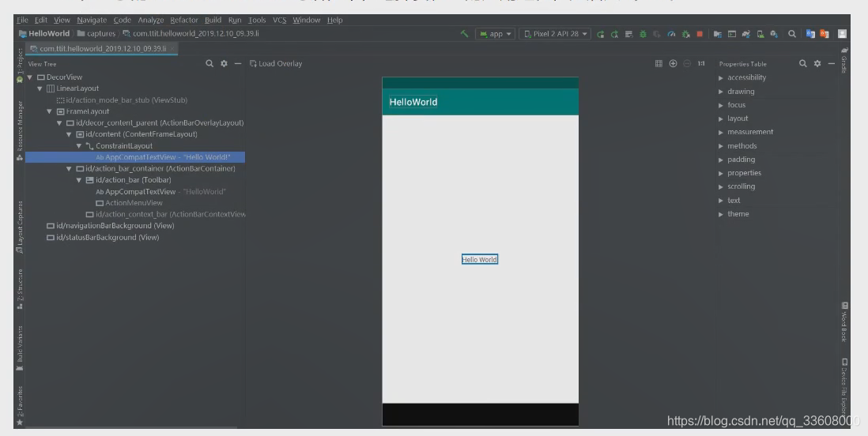The image size is (868, 436).
Task: Open the File menu
Action: 22,20
